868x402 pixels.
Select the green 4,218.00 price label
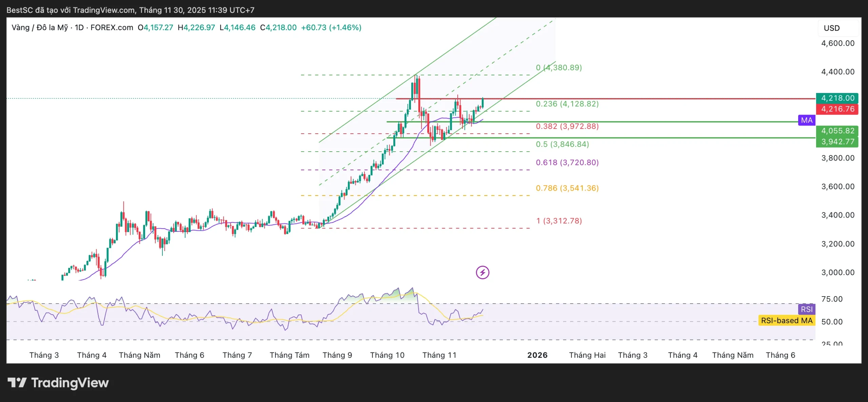pyautogui.click(x=837, y=98)
